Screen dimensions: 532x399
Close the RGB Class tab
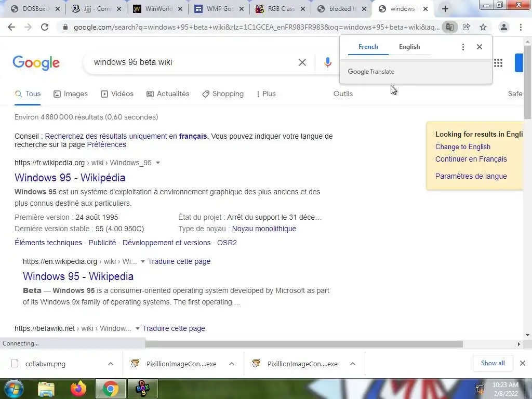(303, 9)
